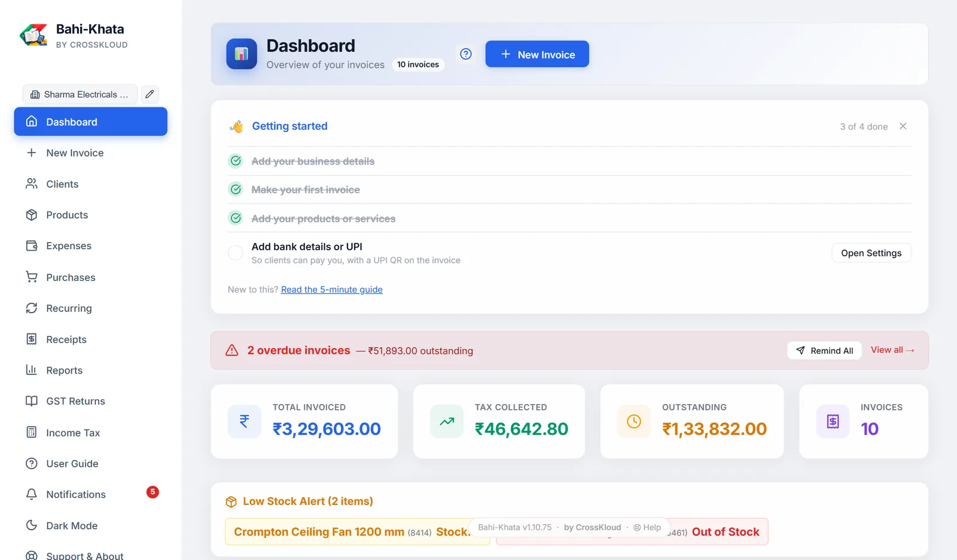957x560 pixels.
Task: Click check for Add your business details
Action: coord(236,161)
